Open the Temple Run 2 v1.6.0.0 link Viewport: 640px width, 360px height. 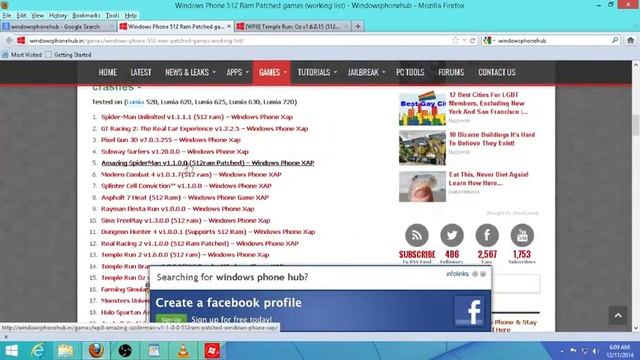click(x=185, y=255)
